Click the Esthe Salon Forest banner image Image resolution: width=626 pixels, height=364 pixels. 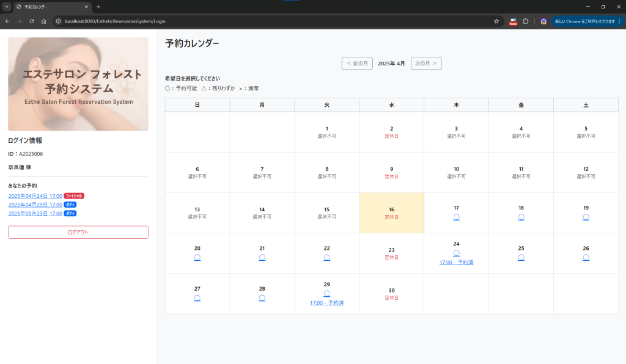[78, 84]
